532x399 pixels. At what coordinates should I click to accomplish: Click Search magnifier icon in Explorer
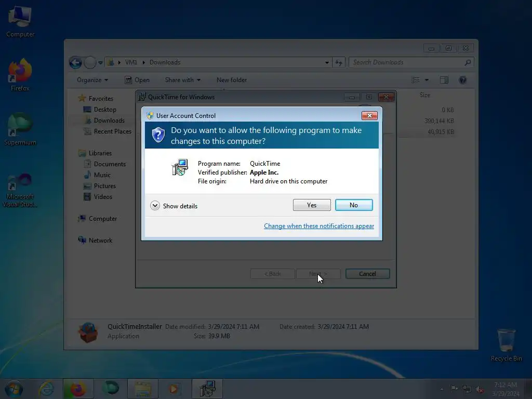coord(468,62)
